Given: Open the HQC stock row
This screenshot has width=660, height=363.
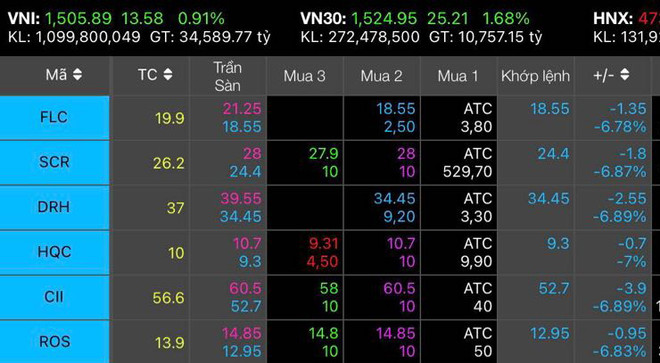Looking at the screenshot, I should [x=54, y=252].
